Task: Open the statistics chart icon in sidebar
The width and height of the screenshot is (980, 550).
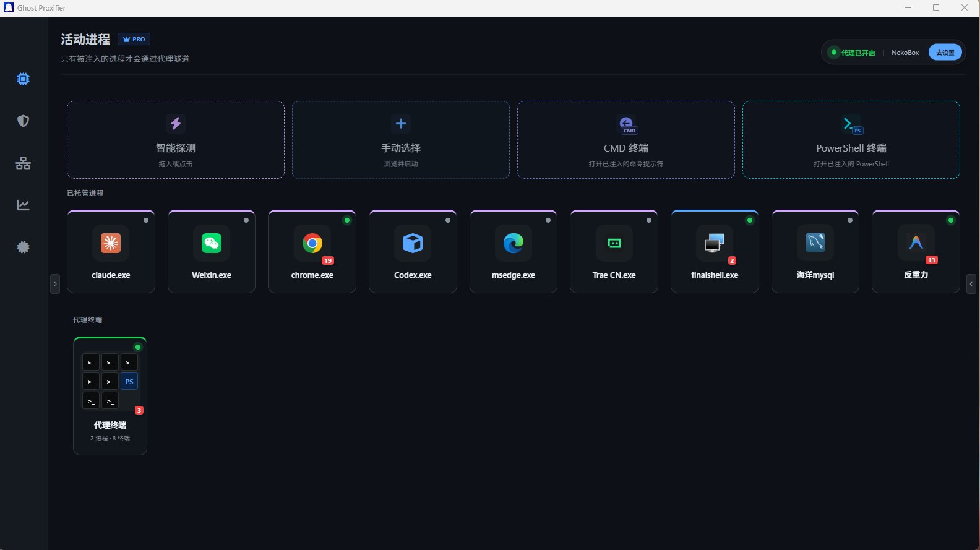Action: (x=23, y=205)
